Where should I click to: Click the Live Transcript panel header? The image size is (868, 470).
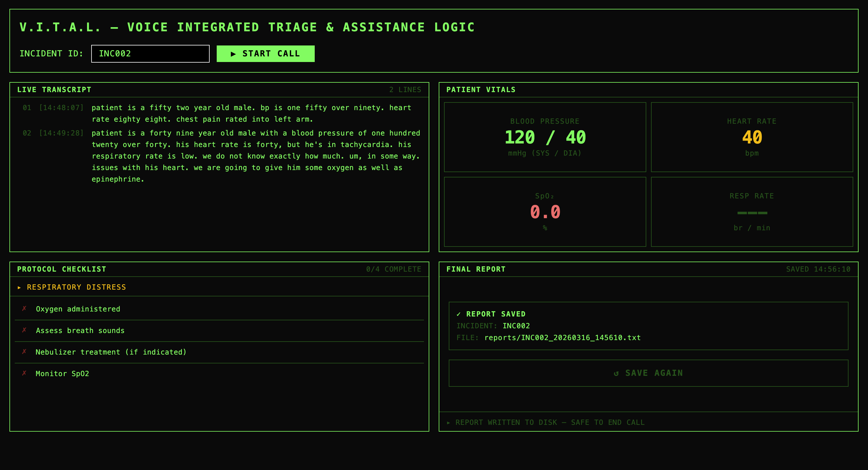point(54,90)
